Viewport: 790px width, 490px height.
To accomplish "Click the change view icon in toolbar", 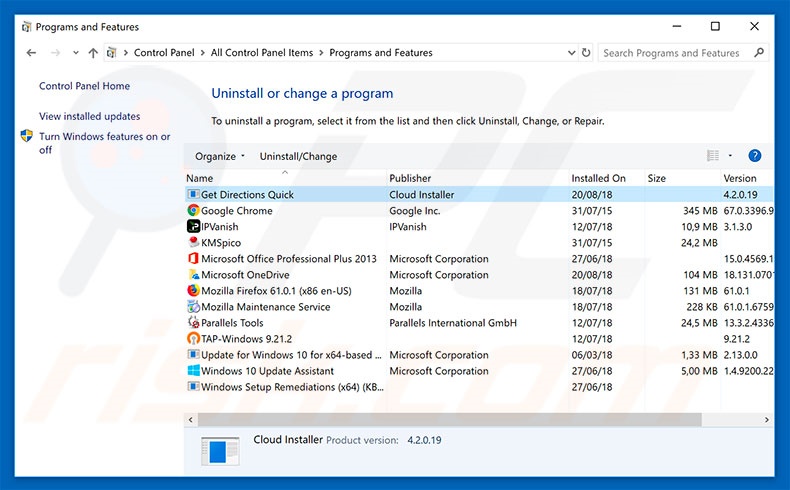I will tap(713, 156).
